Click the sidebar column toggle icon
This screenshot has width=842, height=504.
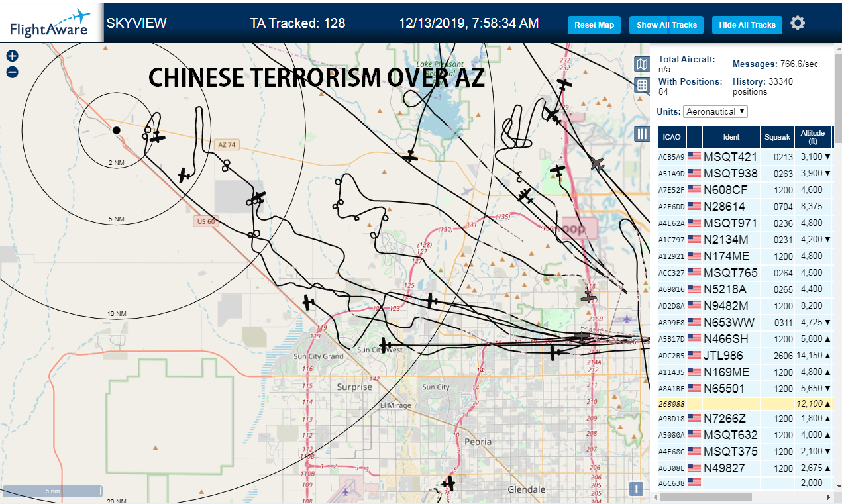[x=641, y=134]
